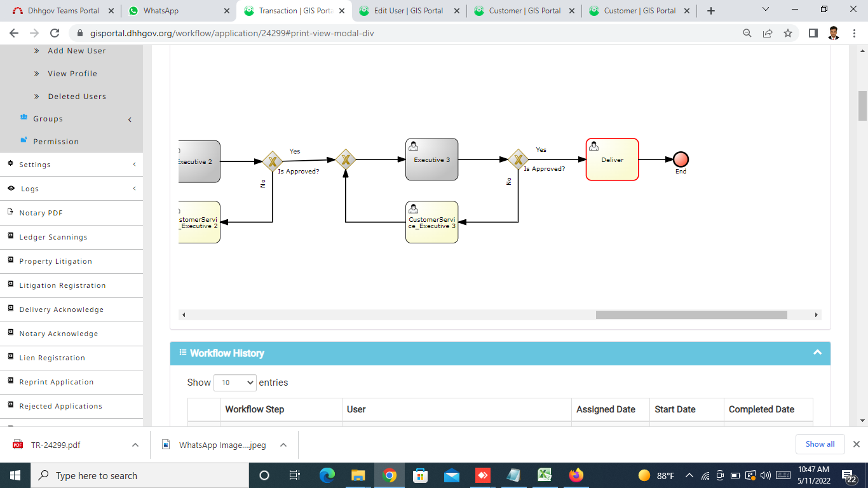Open Rejected Applications menu item

point(60,406)
